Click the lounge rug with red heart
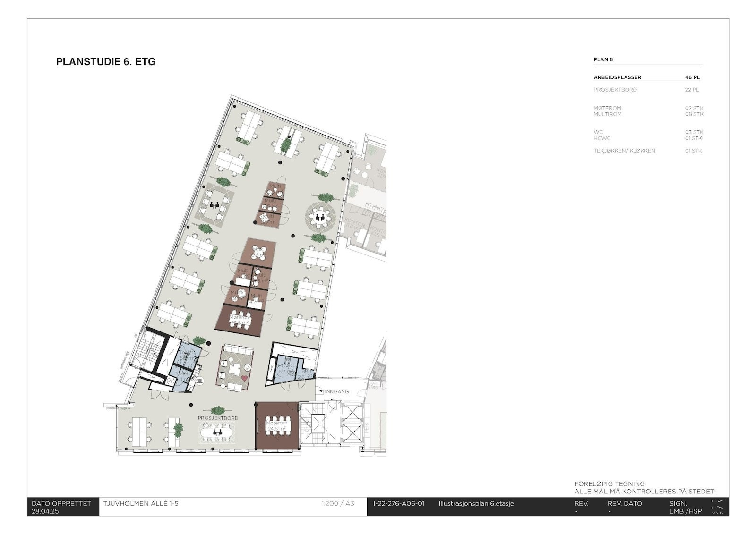This screenshot has height=534, width=756. (x=234, y=369)
